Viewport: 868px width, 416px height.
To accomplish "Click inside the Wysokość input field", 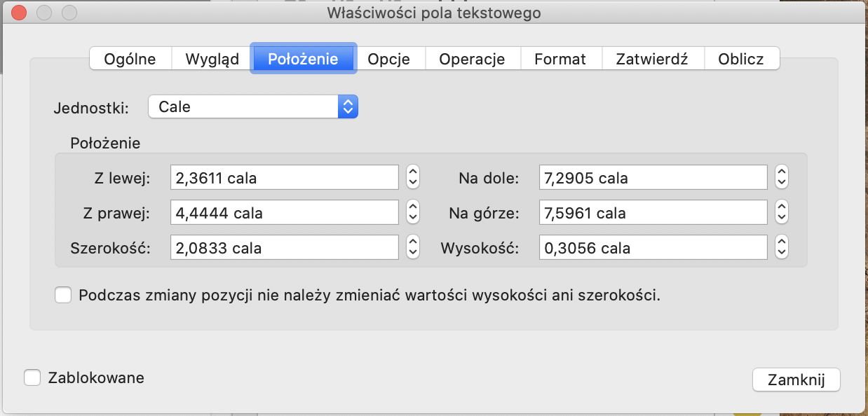I will click(x=652, y=247).
